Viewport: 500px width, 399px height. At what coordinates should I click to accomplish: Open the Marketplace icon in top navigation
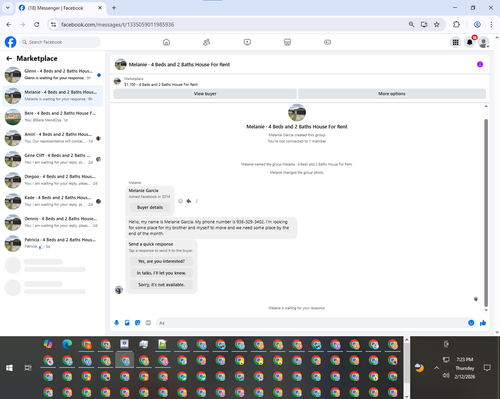[x=287, y=42]
